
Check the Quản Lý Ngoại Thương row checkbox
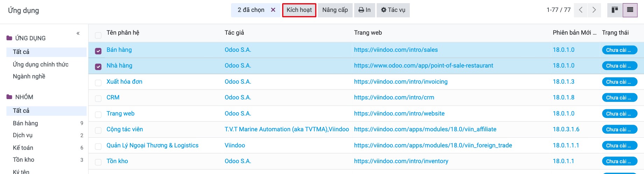(98, 147)
